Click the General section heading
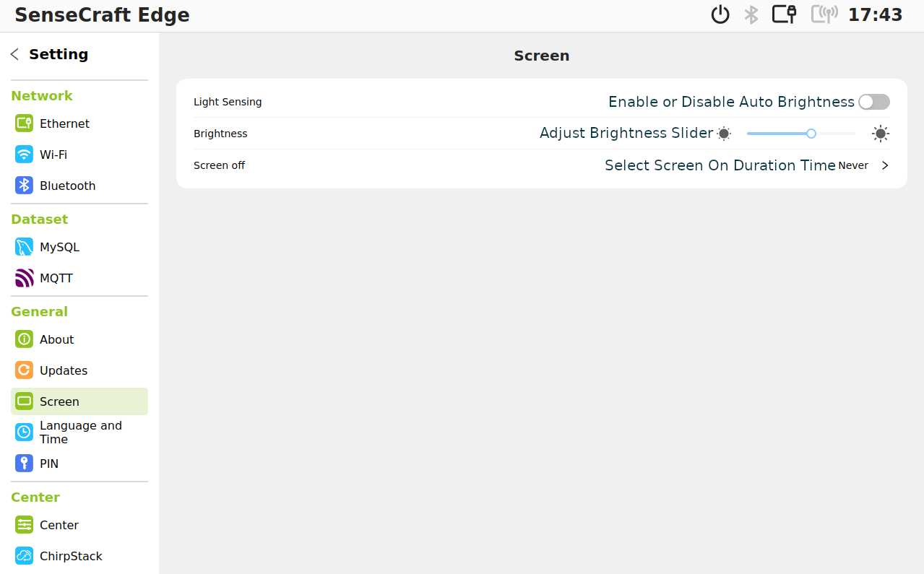 [x=40, y=312]
